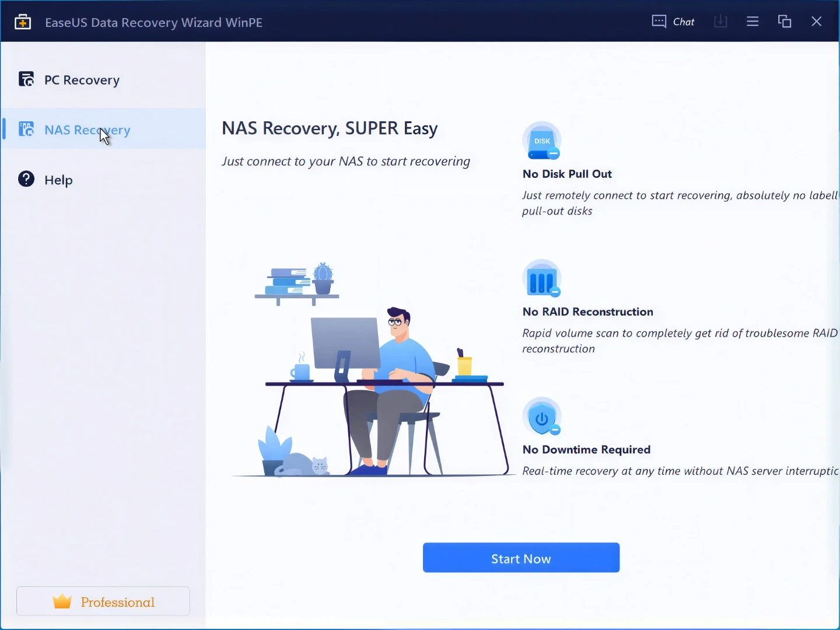The height and width of the screenshot is (630, 840).
Task: Click the Start Now button
Action: tap(521, 558)
